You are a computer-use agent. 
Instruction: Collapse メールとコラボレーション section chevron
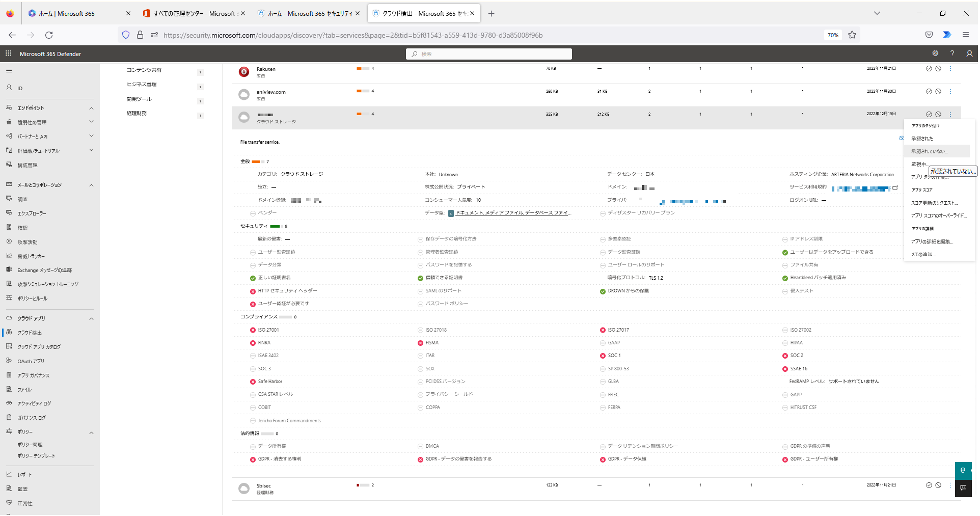pos(91,185)
